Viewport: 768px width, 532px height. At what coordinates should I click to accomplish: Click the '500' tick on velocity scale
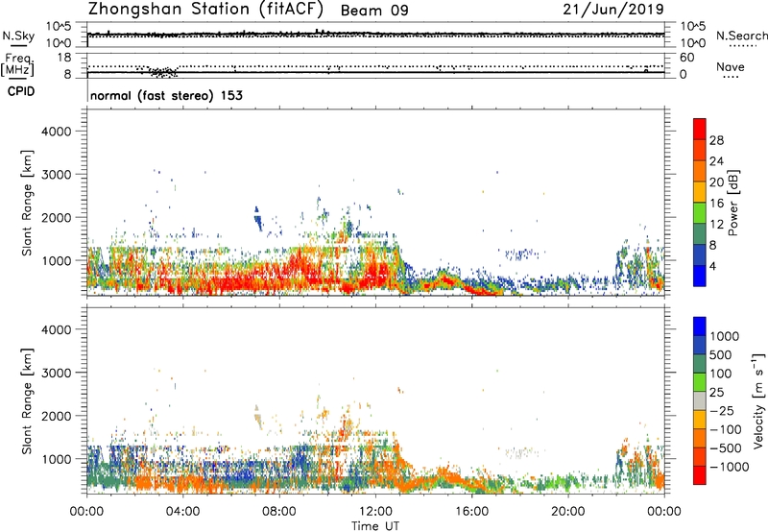pyautogui.click(x=721, y=355)
